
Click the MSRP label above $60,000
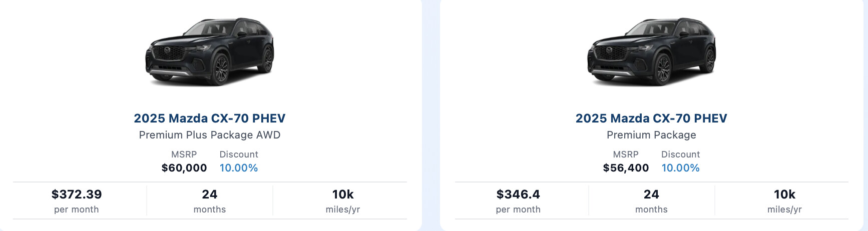(184, 154)
